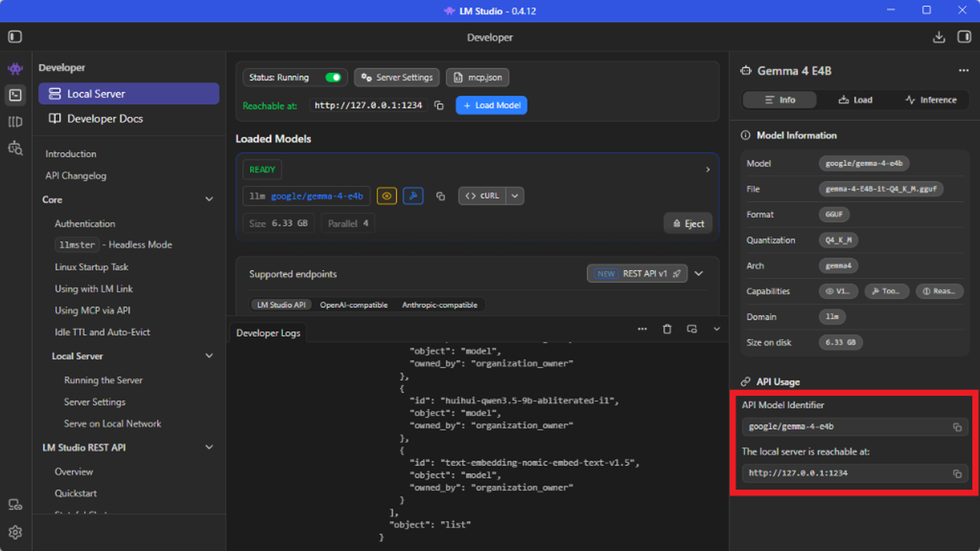Open Idle TTL and Auto-Evict page
Image resolution: width=980 pixels, height=551 pixels.
pos(102,332)
